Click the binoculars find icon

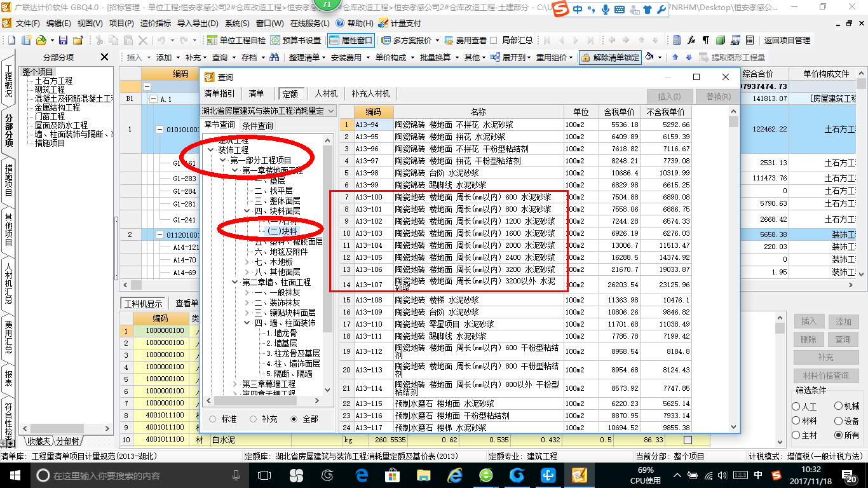point(275,57)
